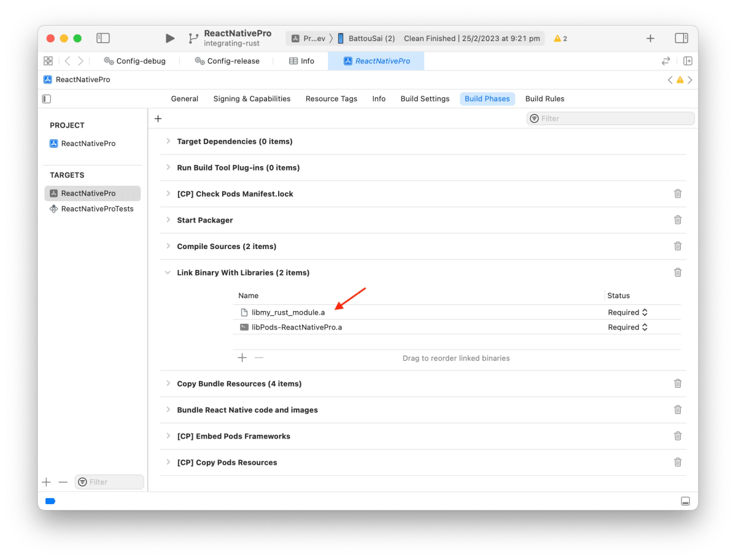Run the build with the play button
The width and height of the screenshot is (736, 560).
coord(170,38)
